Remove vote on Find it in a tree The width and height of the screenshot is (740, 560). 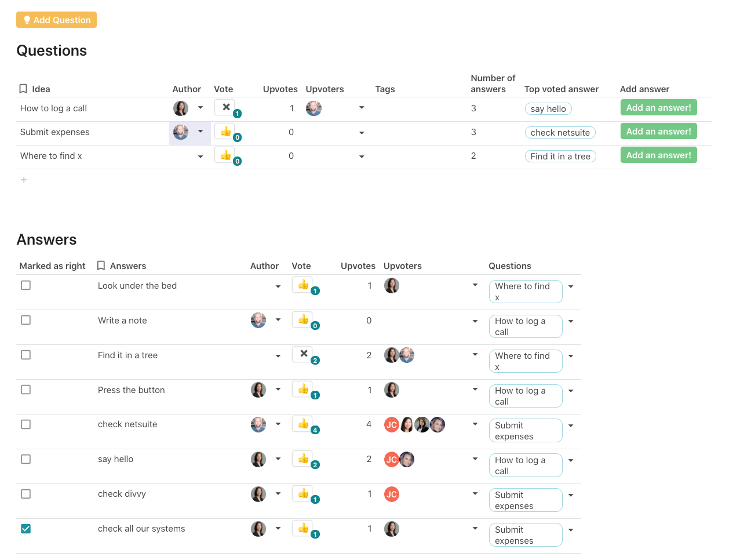pos(303,354)
